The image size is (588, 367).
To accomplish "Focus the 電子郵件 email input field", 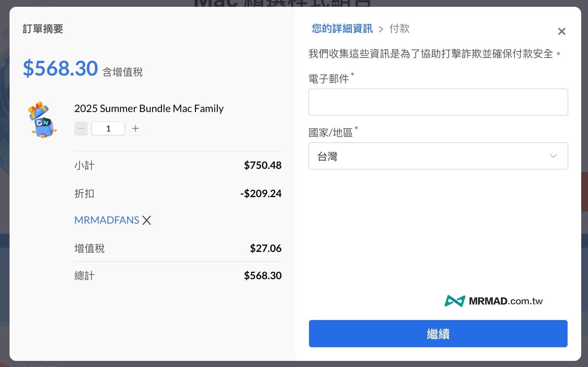I will [x=438, y=102].
